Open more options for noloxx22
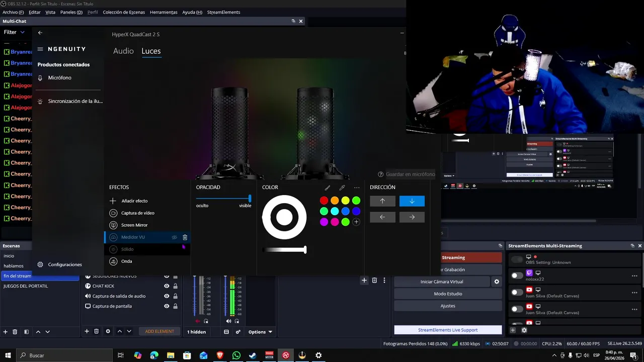Screen dimensions: 644x362 pyautogui.click(x=634, y=276)
